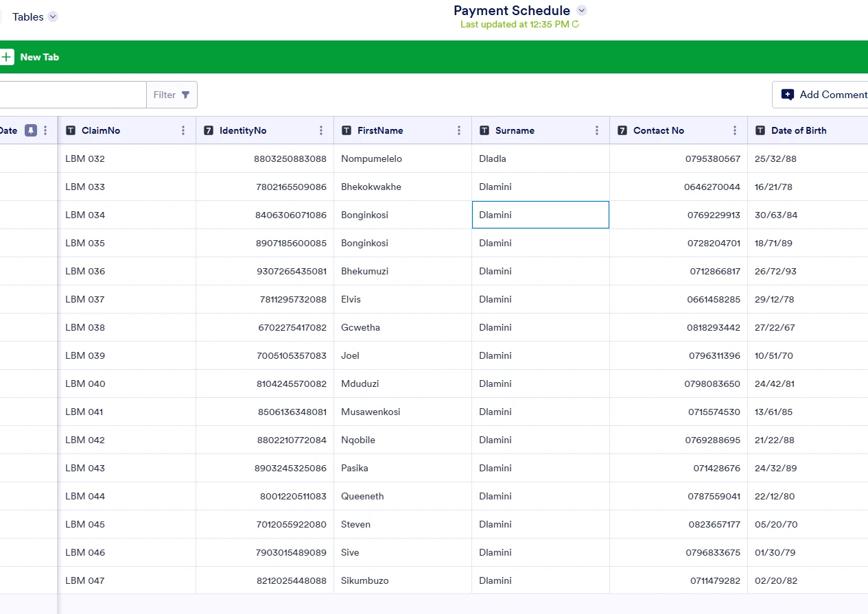Select cell LBM 045

click(x=127, y=524)
